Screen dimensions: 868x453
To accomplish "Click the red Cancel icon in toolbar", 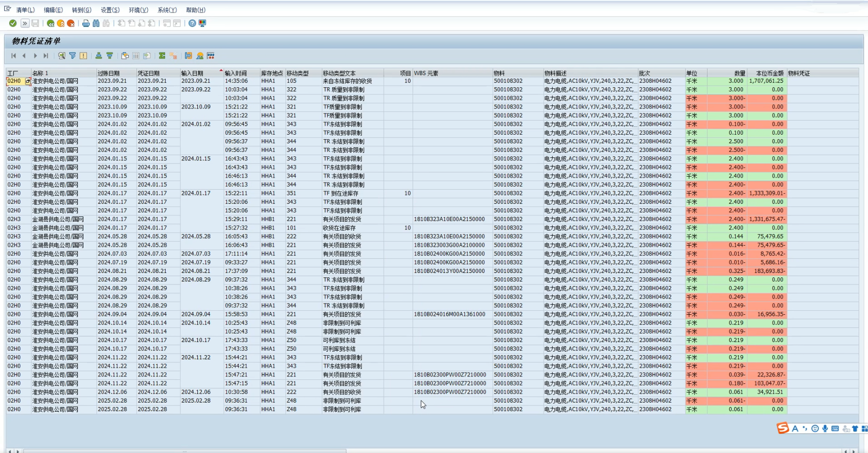I will (x=71, y=23).
